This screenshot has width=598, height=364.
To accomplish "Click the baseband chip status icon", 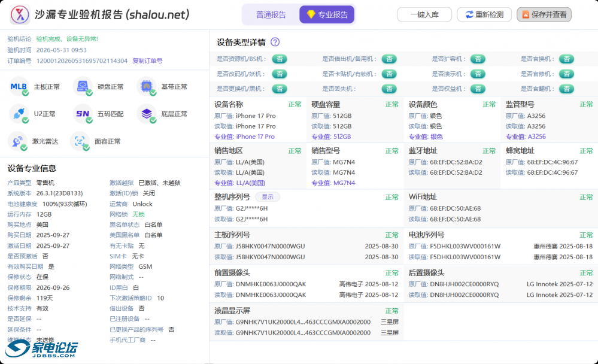I will coord(147,87).
